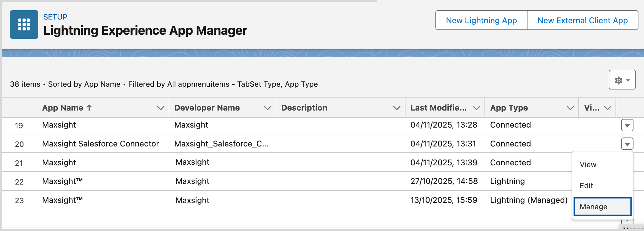
Task: Open App Name column options chevron
Action: click(x=160, y=108)
